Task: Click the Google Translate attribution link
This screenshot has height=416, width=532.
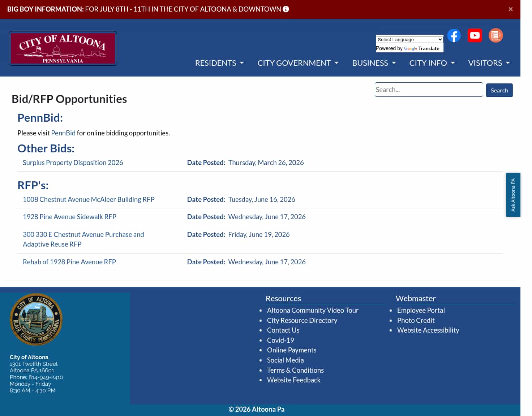Action: tap(421, 48)
